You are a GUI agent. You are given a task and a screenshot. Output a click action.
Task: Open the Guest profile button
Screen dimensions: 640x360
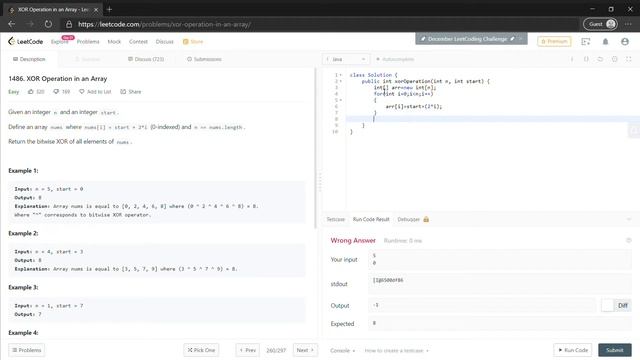[x=600, y=24]
